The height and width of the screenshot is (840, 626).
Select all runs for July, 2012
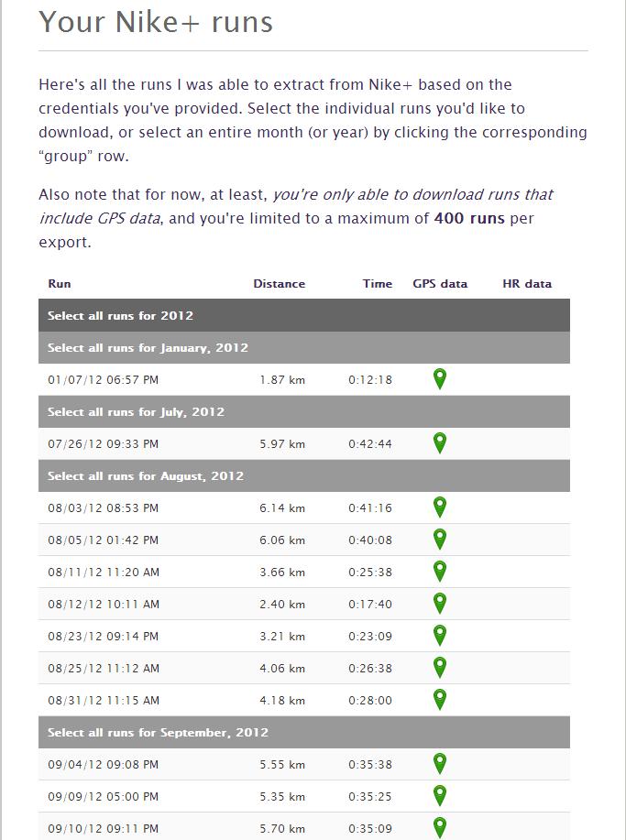point(136,412)
